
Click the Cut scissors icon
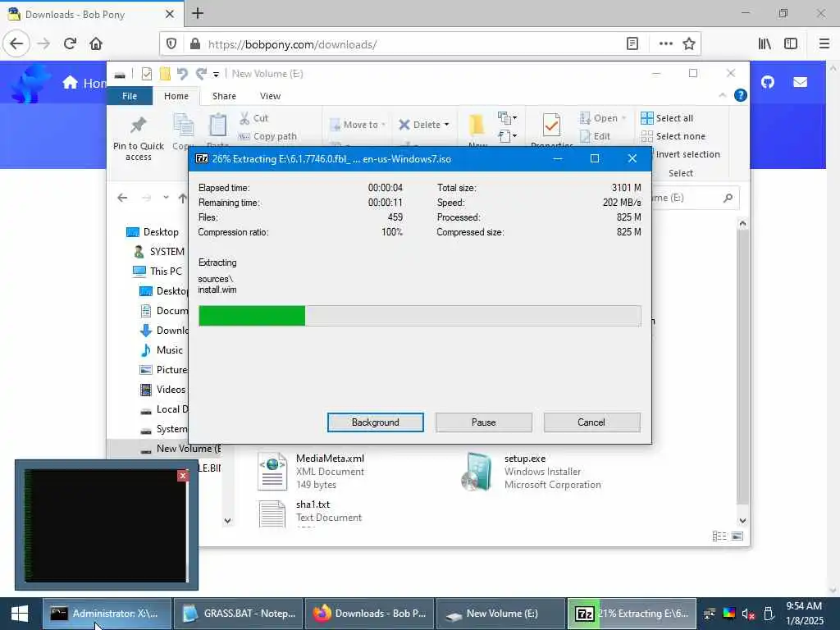[244, 118]
